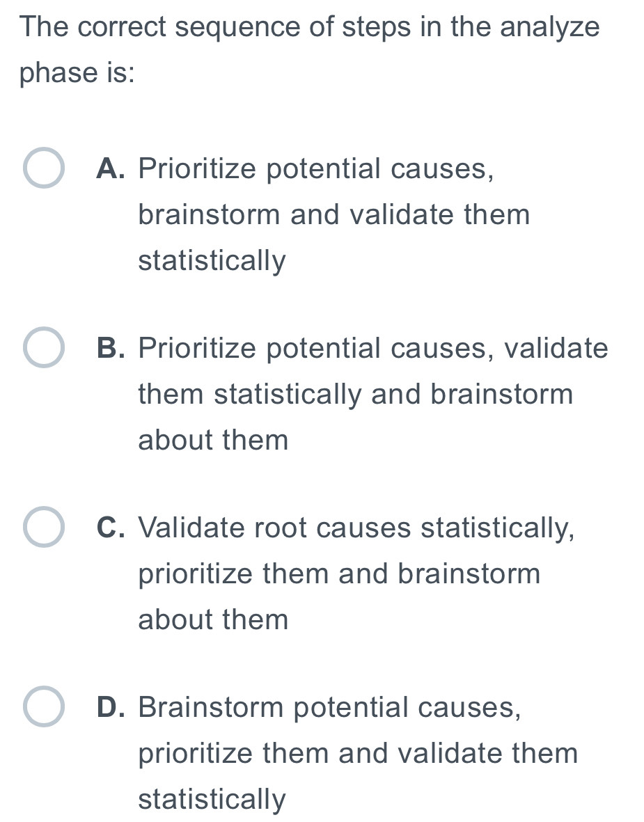Image resolution: width=644 pixels, height=822 pixels.
Task: Click 'Validate root causes statistically,' text
Action: [x=357, y=528]
